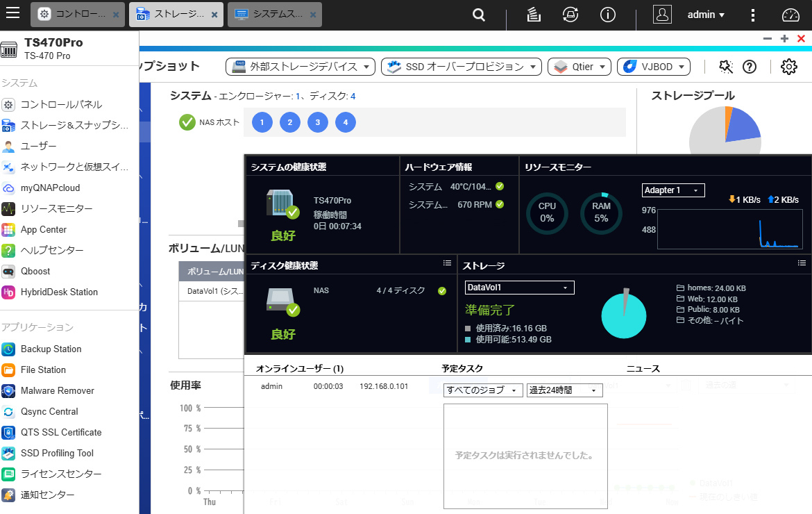Screen dimensions: 812x514
Task: Open the main hamburger menu
Action: tap(12, 13)
